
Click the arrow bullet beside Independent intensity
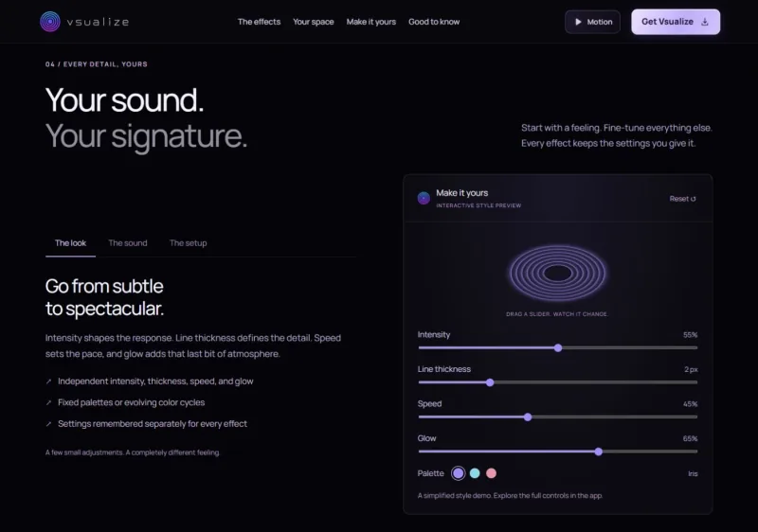[49, 381]
